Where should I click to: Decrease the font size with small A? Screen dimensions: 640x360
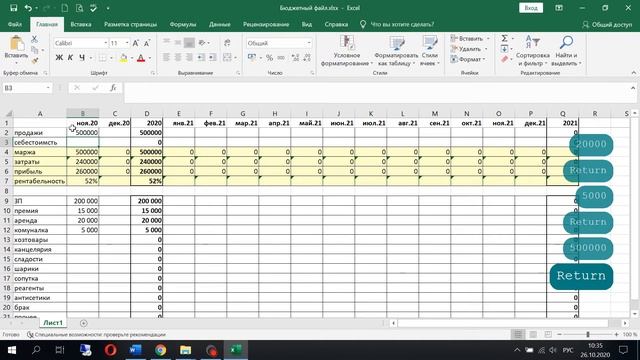(x=147, y=43)
